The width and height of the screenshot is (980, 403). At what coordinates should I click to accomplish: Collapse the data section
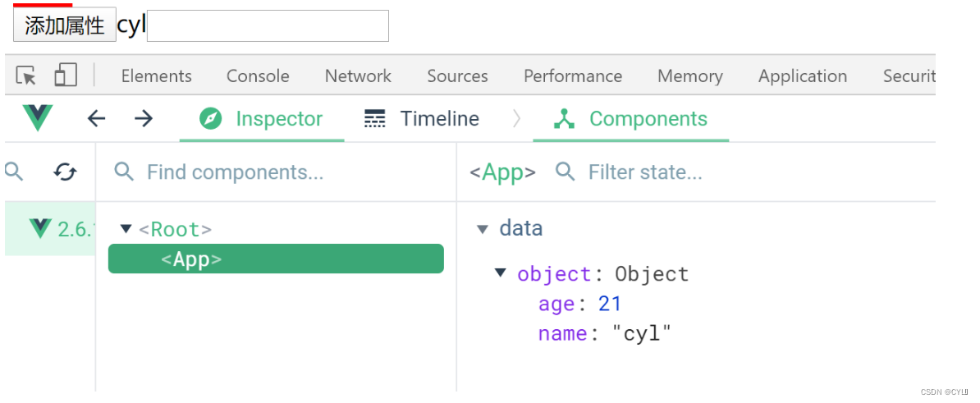[483, 229]
